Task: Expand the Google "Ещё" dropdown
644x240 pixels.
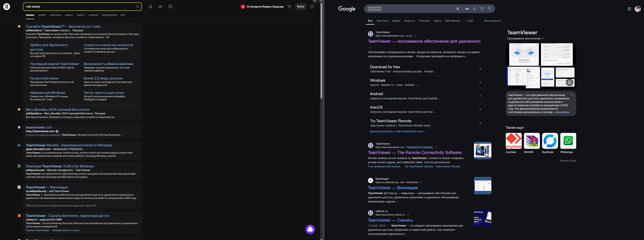Action: pos(469,21)
